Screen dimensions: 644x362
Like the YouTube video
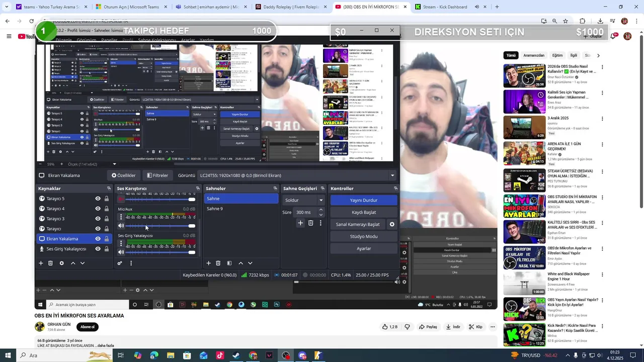coord(389,327)
